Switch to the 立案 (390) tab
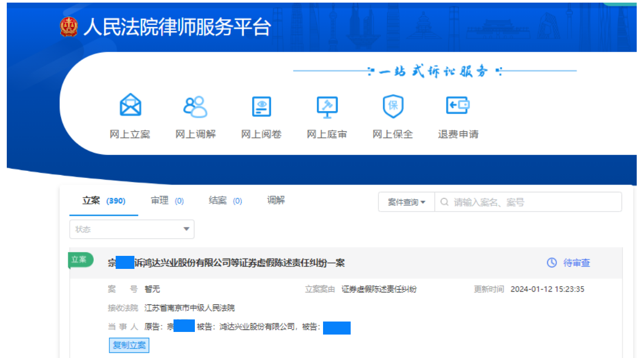Viewport: 644px width, 358px height. tap(104, 201)
